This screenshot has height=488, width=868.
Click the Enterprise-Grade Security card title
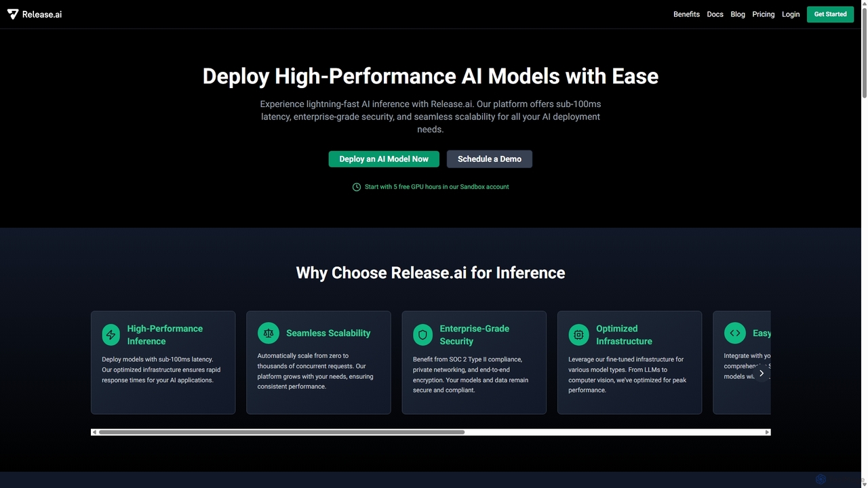pos(474,335)
